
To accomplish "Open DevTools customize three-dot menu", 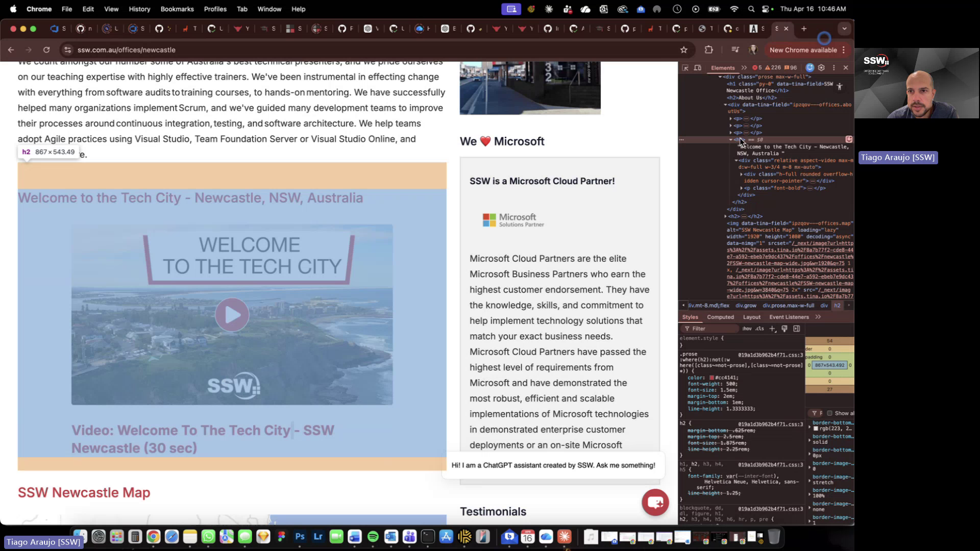I will (834, 67).
